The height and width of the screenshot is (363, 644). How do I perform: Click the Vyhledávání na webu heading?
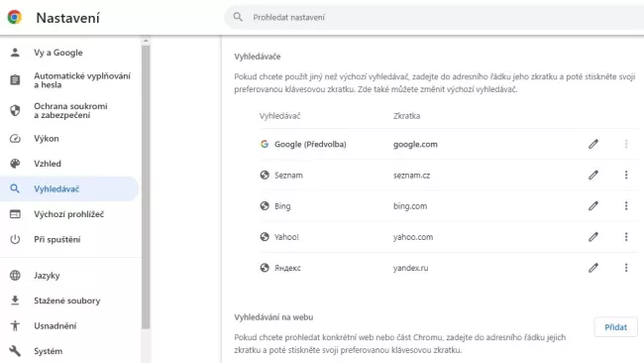pyautogui.click(x=273, y=317)
